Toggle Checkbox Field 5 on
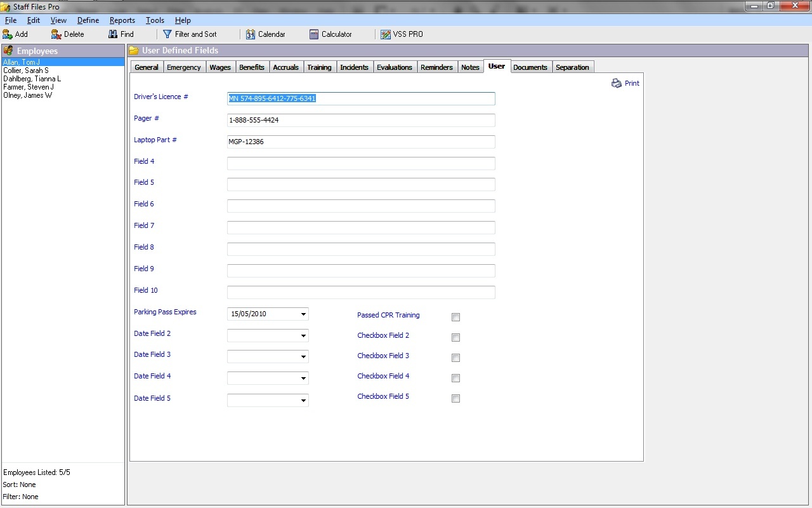This screenshot has width=812, height=508. [455, 398]
